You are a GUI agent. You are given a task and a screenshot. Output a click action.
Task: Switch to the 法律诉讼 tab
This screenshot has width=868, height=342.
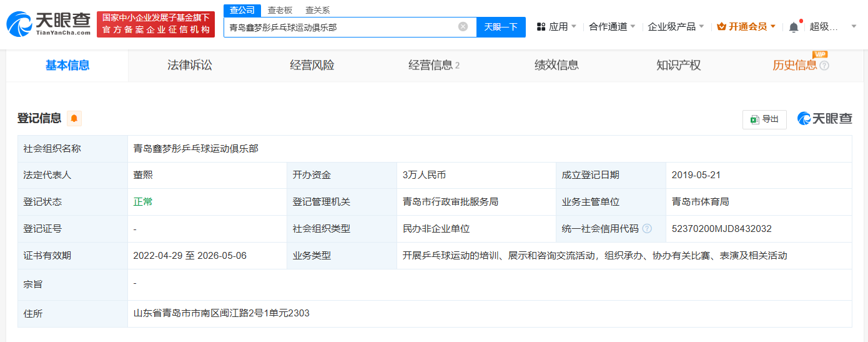coord(189,65)
